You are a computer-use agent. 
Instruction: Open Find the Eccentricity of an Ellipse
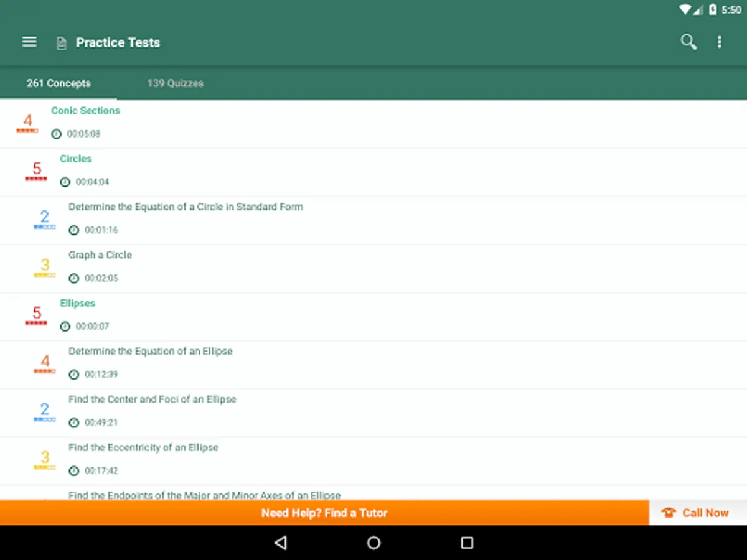click(x=374, y=461)
